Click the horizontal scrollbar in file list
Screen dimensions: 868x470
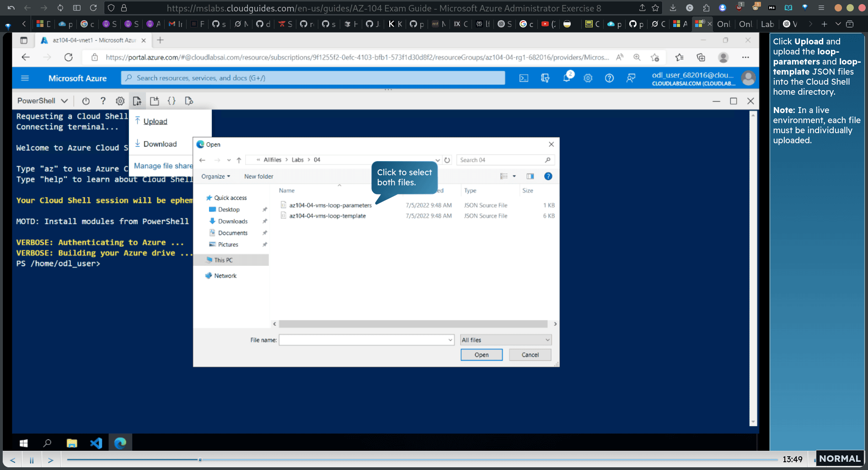413,324
